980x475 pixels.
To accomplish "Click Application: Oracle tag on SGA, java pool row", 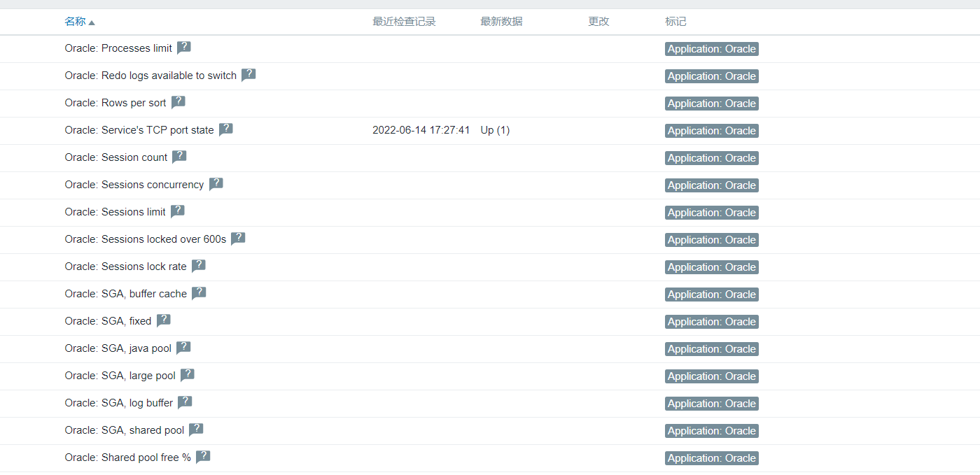I will tap(712, 349).
